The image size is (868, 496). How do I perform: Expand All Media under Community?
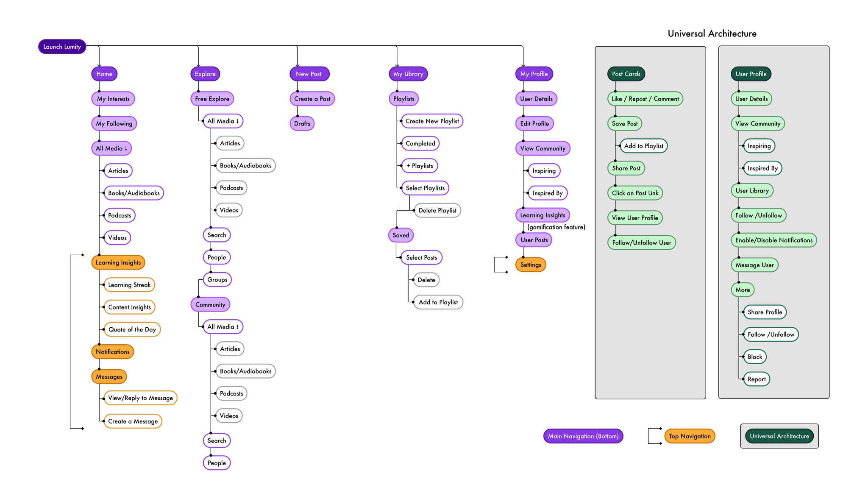click(223, 327)
